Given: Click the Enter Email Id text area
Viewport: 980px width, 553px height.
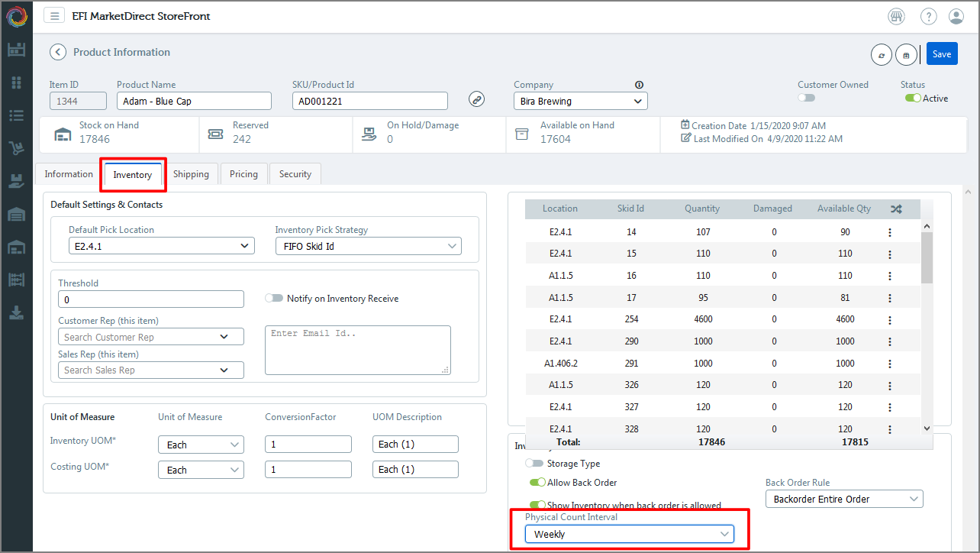Looking at the screenshot, I should 358,350.
